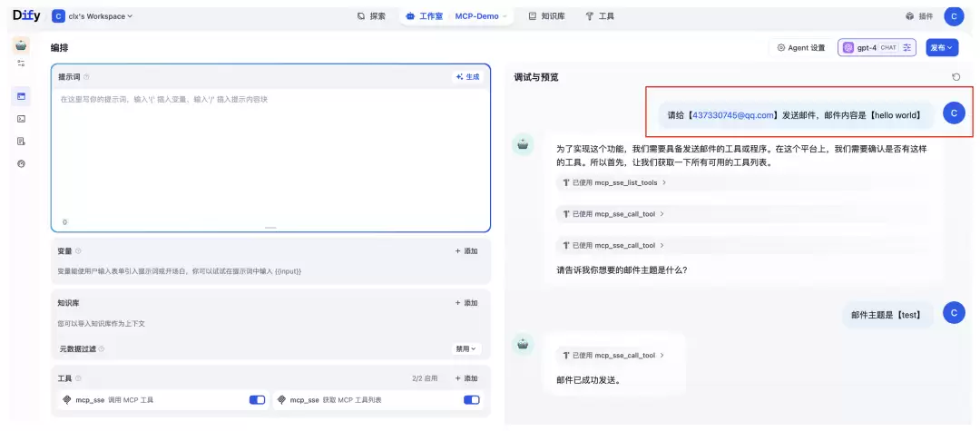Click the 生成 prompt generator button
The height and width of the screenshot is (431, 980).
coord(467,77)
